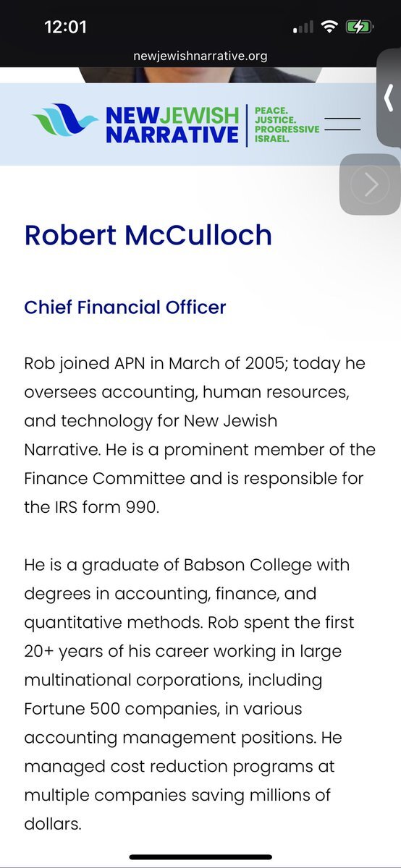Tap the Wi-Fi status icon

[331, 27]
